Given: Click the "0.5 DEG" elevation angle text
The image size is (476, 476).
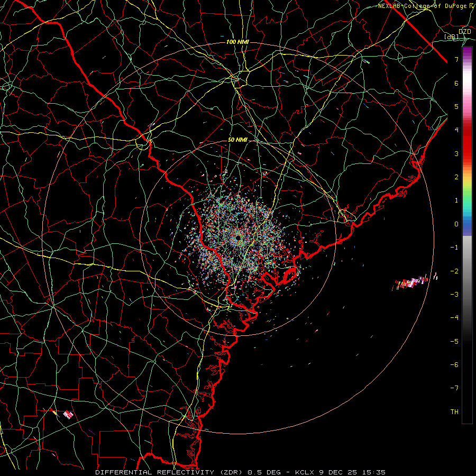Looking at the screenshot, I should [x=264, y=472].
